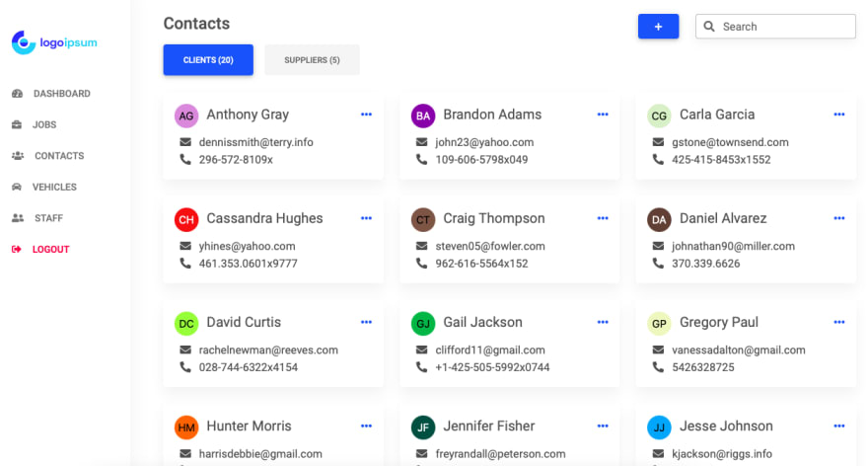Click the CG avatar for Carla Garcia
The image size is (868, 466).
[x=659, y=116]
